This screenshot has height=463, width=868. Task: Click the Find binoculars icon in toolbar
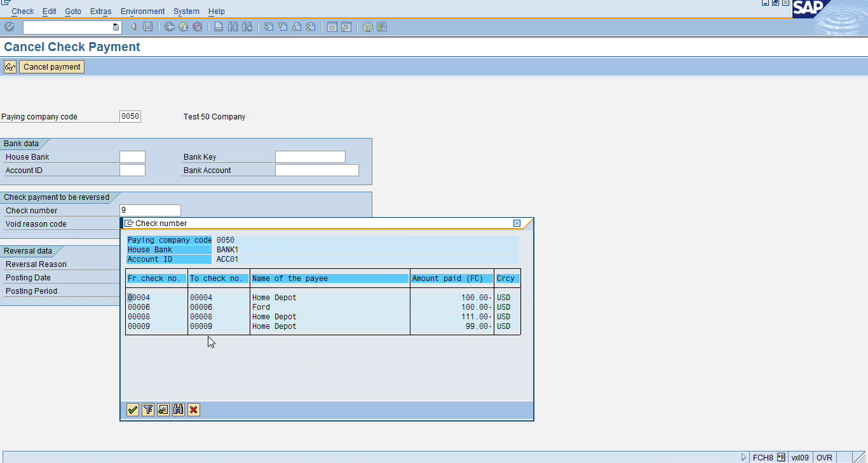click(232, 27)
